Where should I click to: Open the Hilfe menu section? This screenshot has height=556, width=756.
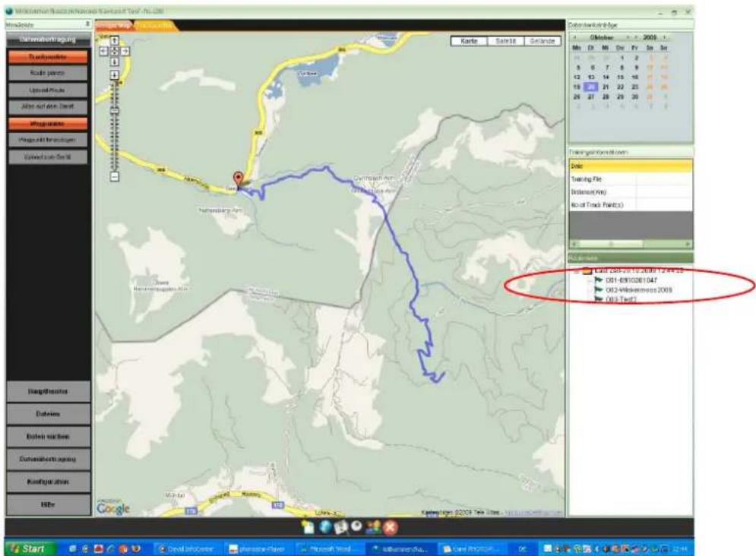click(x=48, y=504)
